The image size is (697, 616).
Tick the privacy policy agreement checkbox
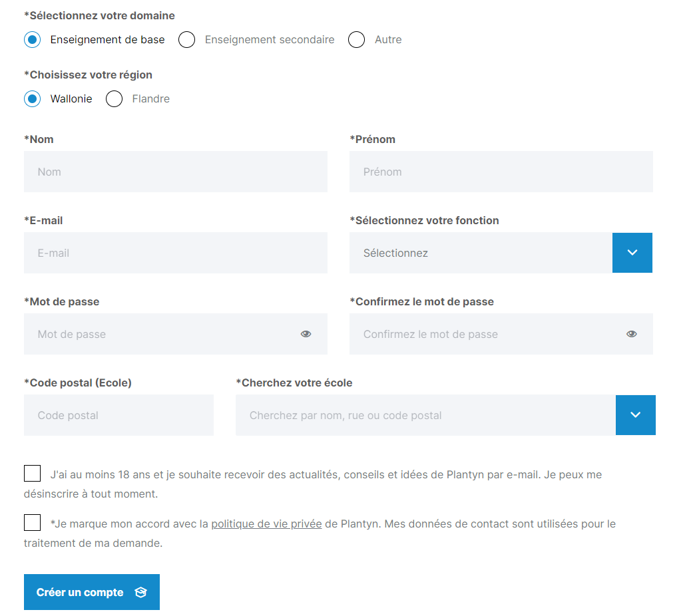33,523
